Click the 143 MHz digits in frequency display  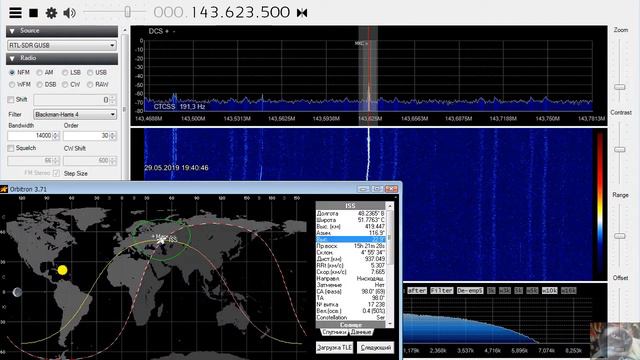tap(204, 12)
